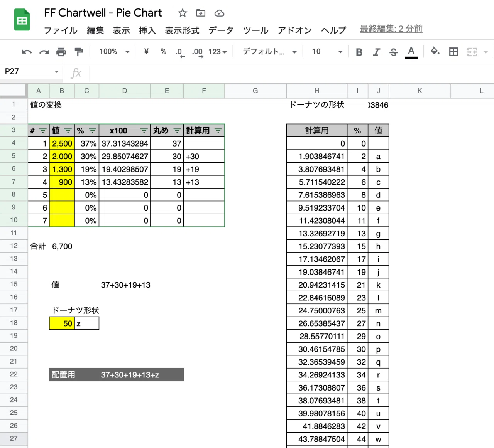Image resolution: width=494 pixels, height=448 pixels.
Task: Click the redo arrow
Action: pos(44,52)
